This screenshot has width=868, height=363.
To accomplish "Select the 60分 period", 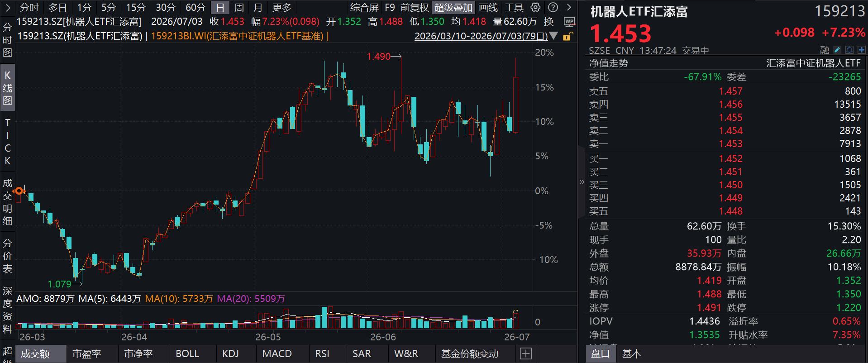I will [196, 7].
